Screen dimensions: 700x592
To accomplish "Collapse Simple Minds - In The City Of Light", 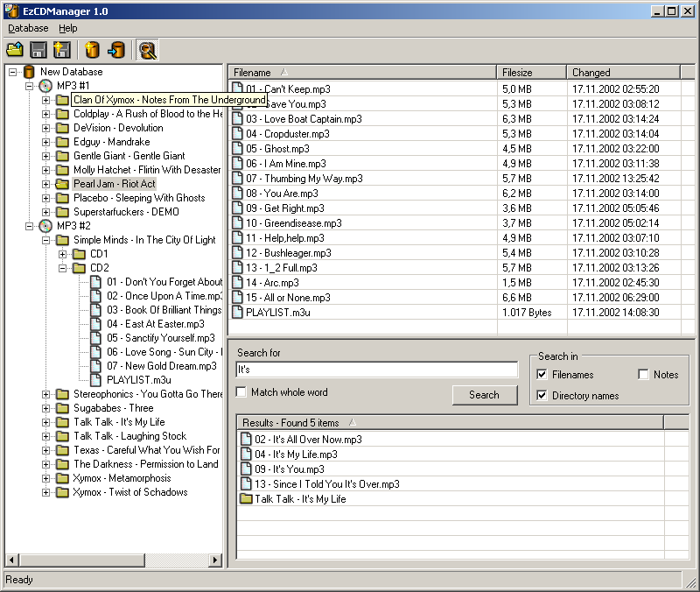I will pos(46,240).
